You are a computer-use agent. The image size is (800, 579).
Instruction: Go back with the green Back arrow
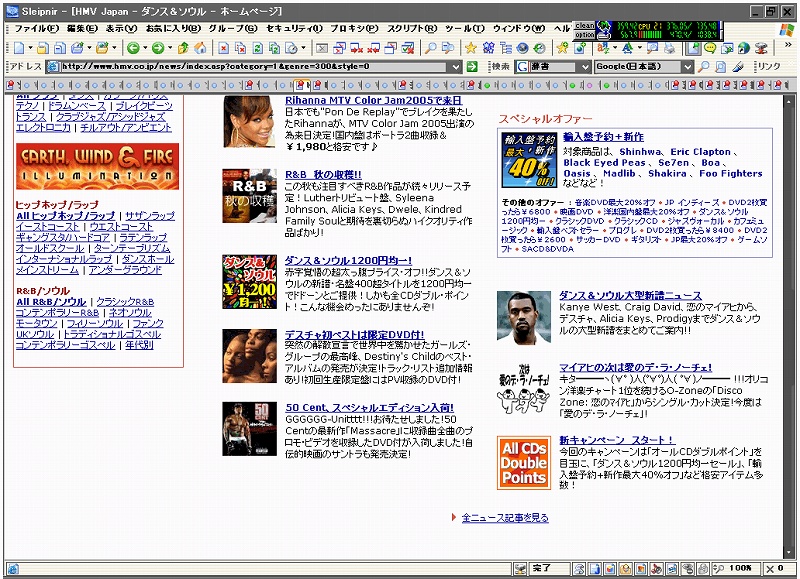133,48
